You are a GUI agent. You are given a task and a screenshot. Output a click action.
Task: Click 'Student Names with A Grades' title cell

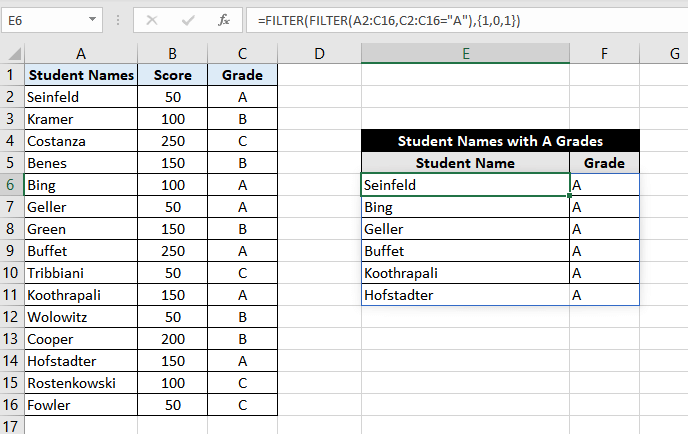point(500,141)
